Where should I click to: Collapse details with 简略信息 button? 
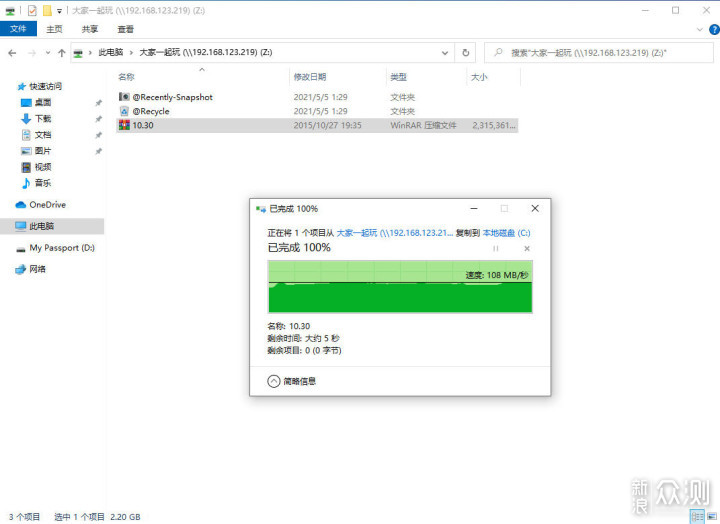[x=291, y=381]
